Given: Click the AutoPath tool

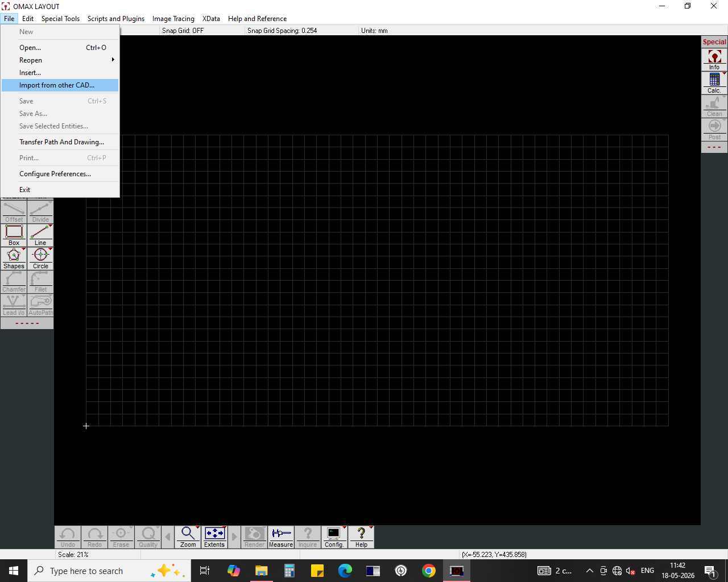Looking at the screenshot, I should coord(40,305).
